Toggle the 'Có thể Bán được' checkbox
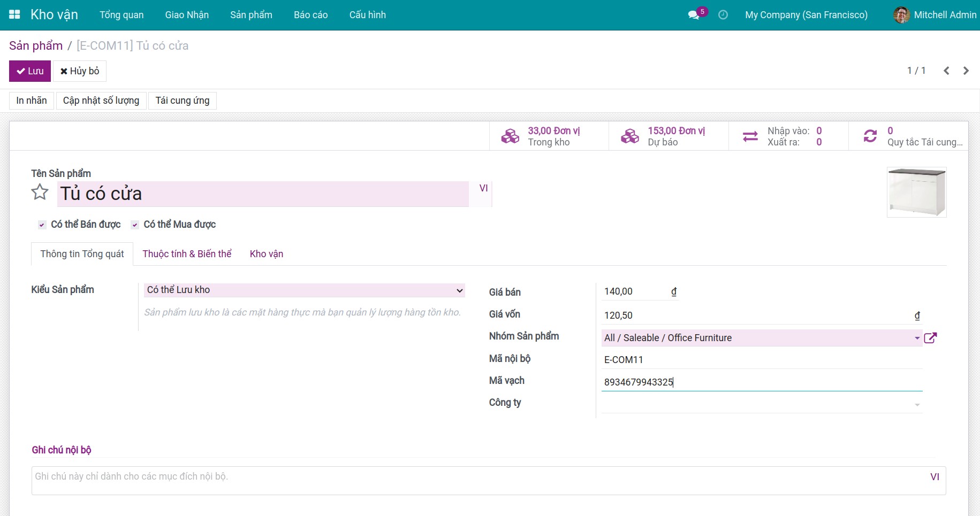980x516 pixels. pyautogui.click(x=42, y=225)
